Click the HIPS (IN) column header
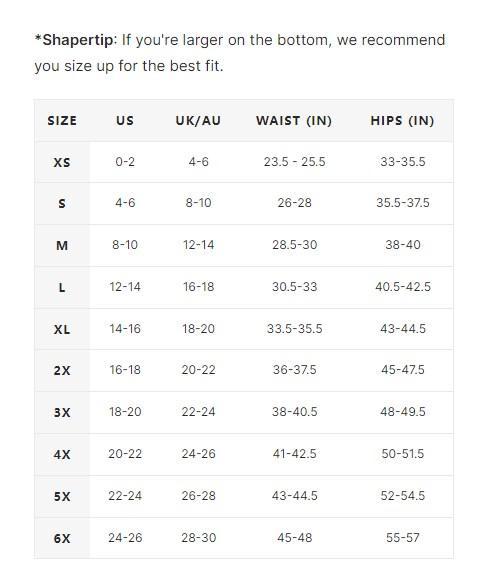The width and height of the screenshot is (477, 563). point(403,121)
